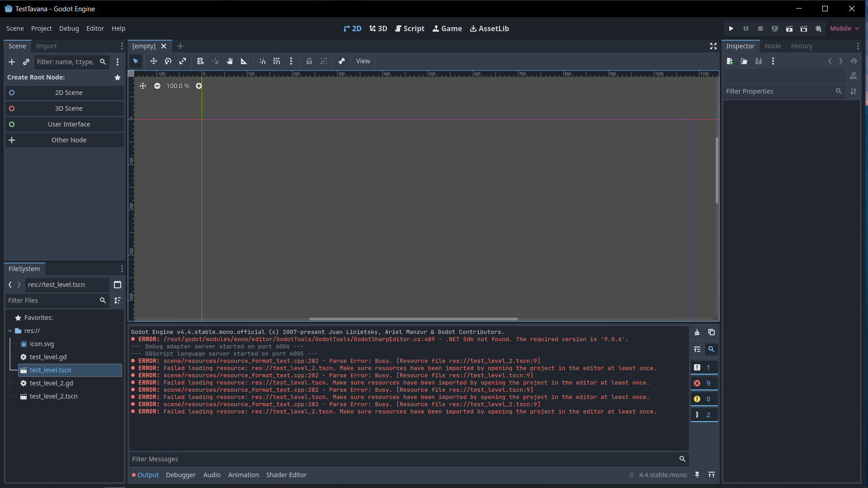Toggle collapse duplicate messages icon
The width and height of the screenshot is (868, 488).
[697, 349]
